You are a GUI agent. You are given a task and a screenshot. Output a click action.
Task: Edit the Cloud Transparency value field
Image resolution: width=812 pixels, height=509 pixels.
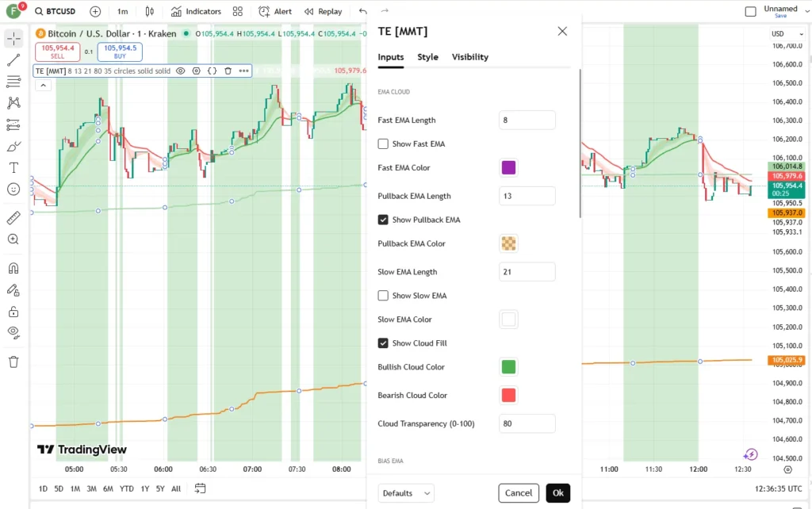(527, 423)
